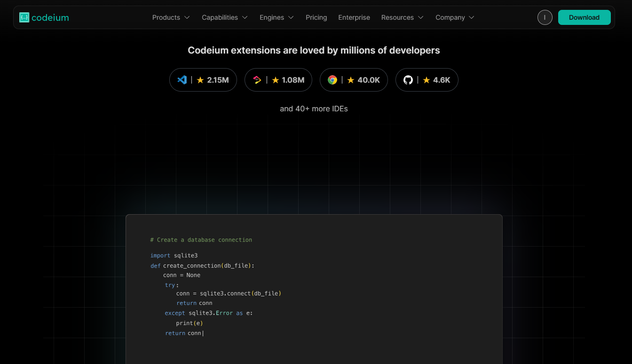Open the Enterprise page
Screen dimensions: 632x364
coord(354,17)
